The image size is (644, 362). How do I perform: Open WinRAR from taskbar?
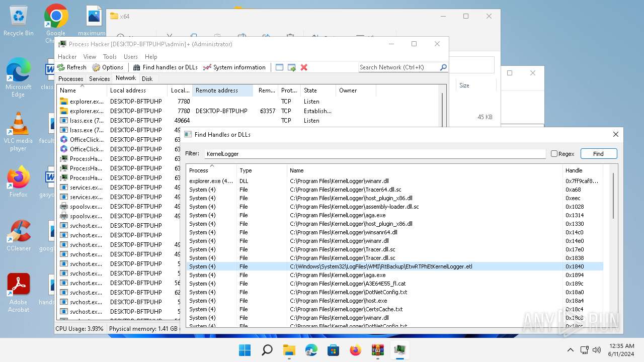tap(378, 350)
